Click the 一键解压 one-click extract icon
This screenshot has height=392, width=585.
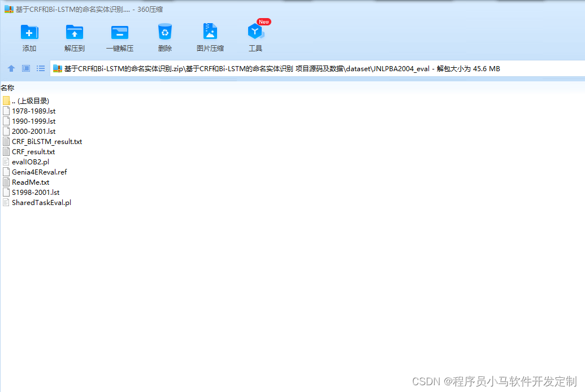[x=119, y=36]
